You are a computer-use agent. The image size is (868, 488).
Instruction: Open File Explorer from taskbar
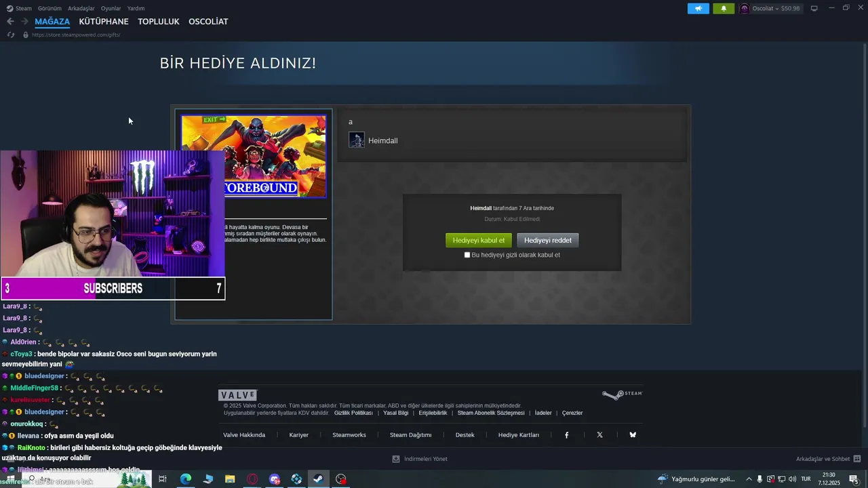pos(230,479)
